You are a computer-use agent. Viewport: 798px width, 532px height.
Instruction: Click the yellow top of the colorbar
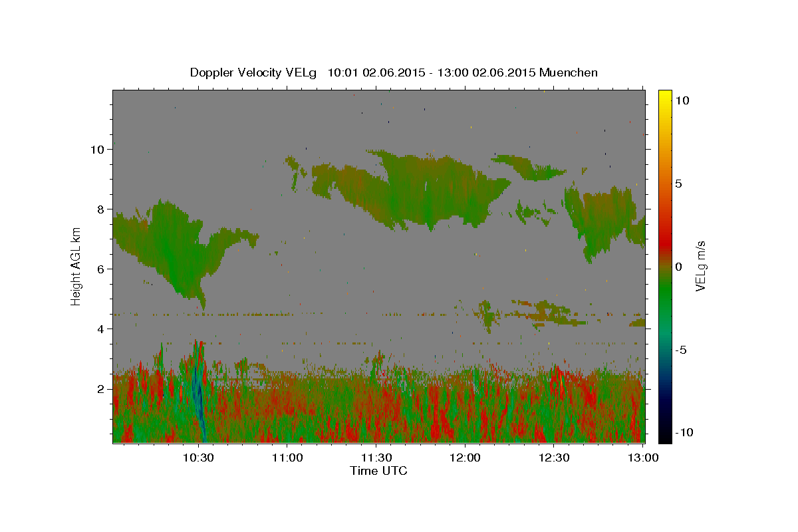click(664, 97)
